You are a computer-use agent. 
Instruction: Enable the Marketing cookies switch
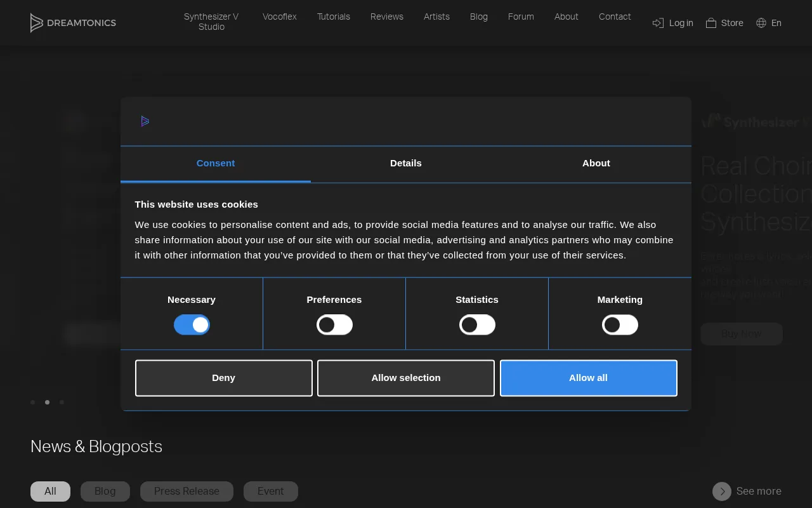pos(620,325)
